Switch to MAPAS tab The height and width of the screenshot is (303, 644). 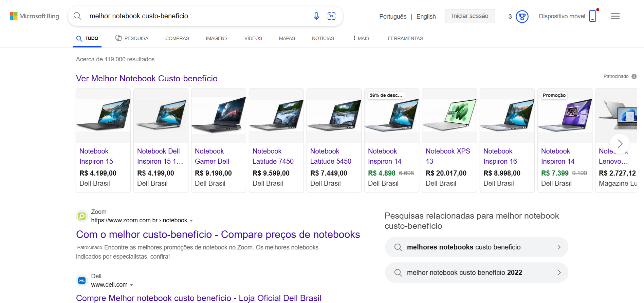[287, 38]
